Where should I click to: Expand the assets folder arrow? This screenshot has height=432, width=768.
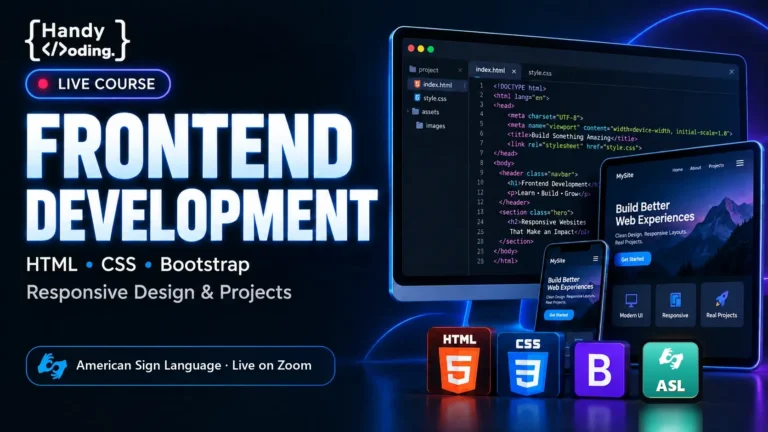[408, 112]
